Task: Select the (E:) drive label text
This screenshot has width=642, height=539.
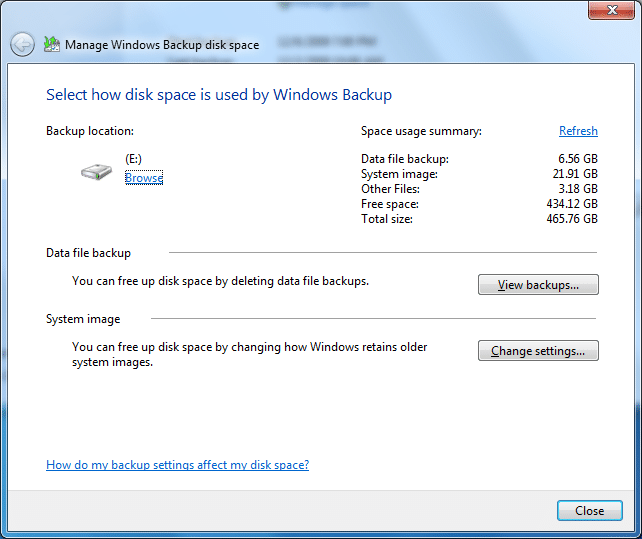Action: click(x=133, y=159)
